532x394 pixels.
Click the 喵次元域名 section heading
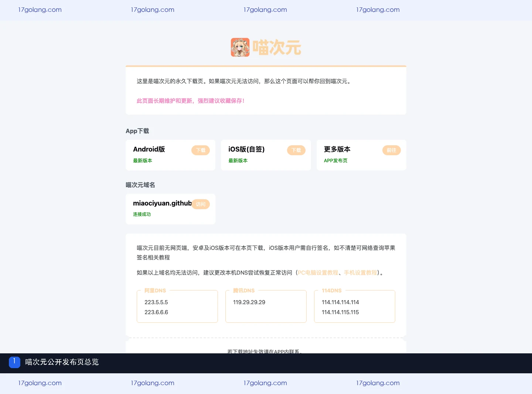point(140,185)
